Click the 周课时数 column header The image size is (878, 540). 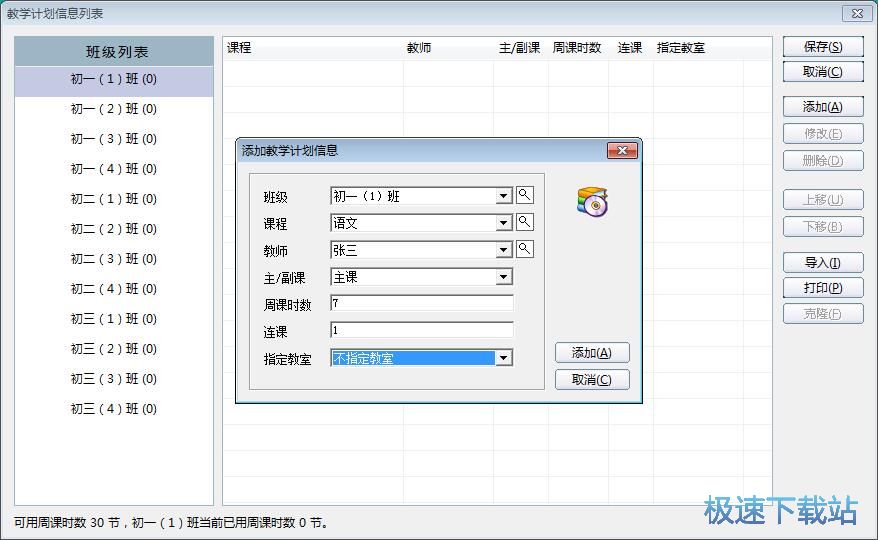tap(577, 48)
